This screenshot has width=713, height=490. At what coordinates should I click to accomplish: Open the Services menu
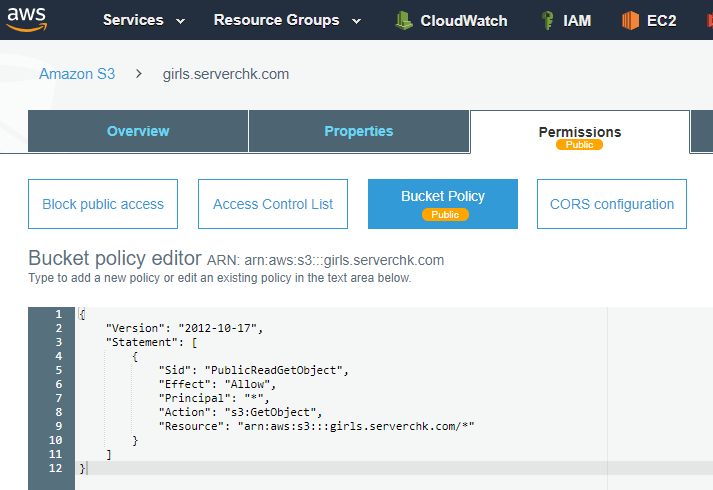133,20
